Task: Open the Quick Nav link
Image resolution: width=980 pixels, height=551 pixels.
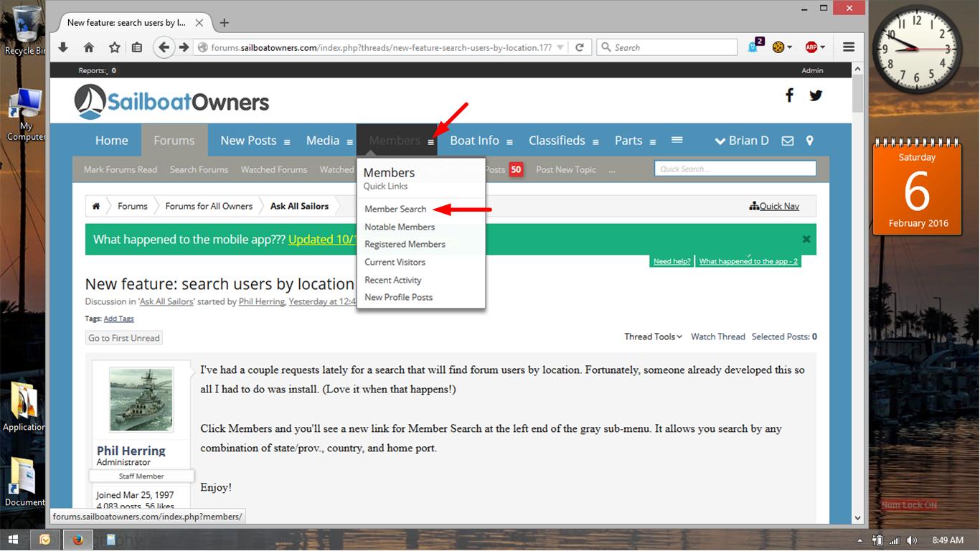Action: click(x=774, y=206)
